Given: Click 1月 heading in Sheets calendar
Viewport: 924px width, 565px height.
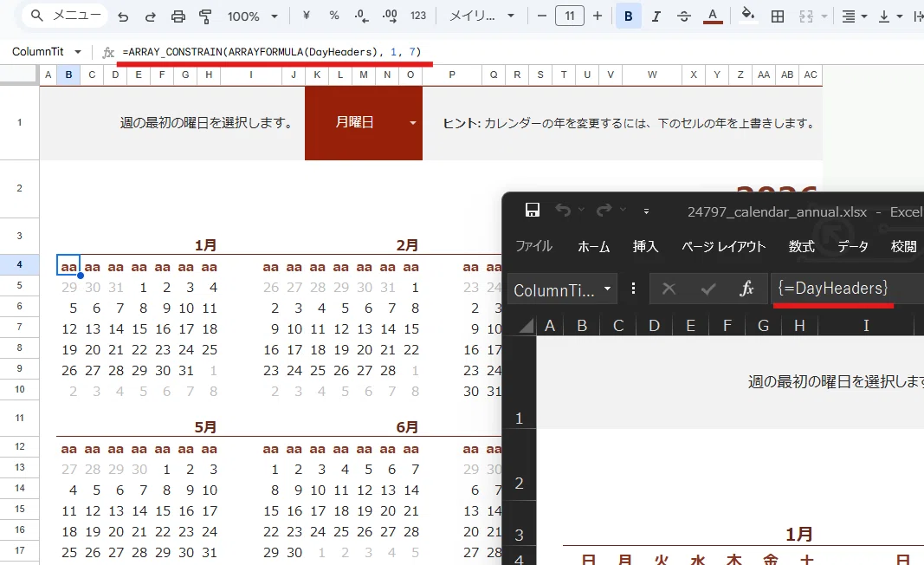Looking at the screenshot, I should tap(205, 245).
